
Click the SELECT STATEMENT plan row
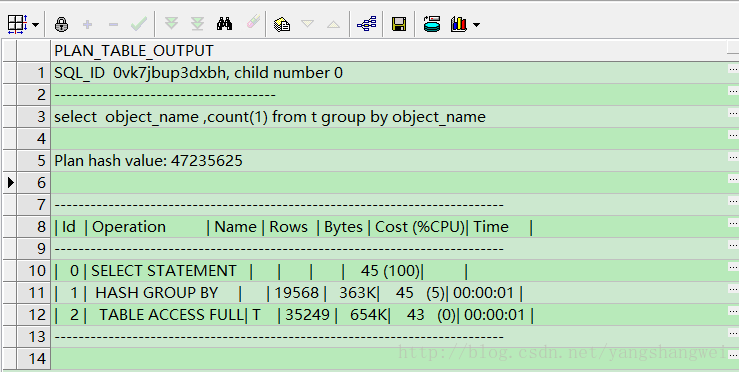(388, 270)
